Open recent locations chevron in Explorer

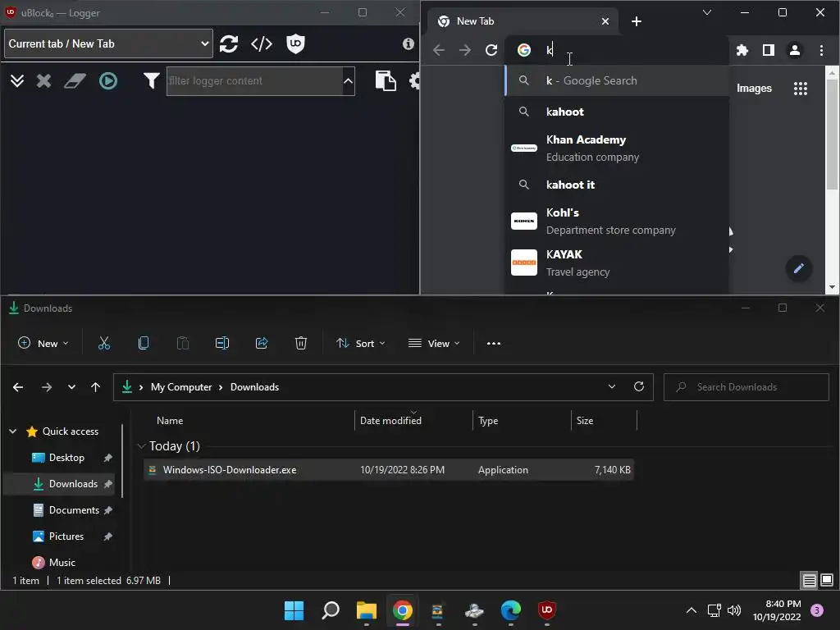(x=71, y=387)
